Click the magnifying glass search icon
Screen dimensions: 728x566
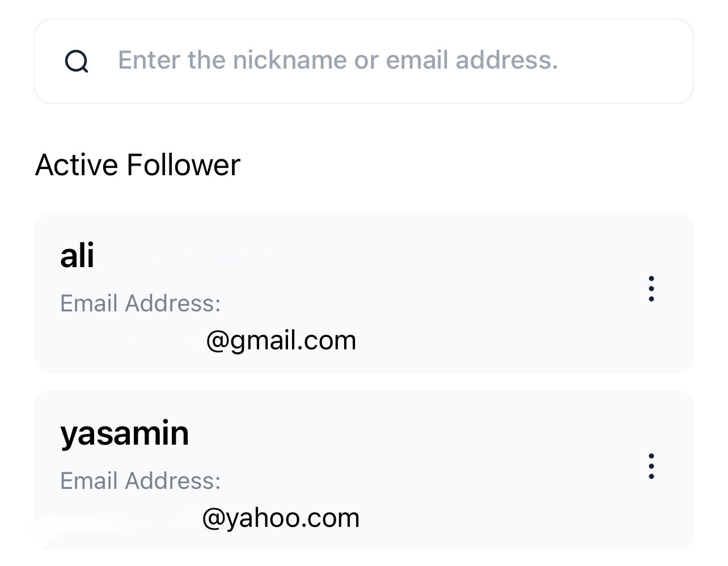tap(77, 61)
